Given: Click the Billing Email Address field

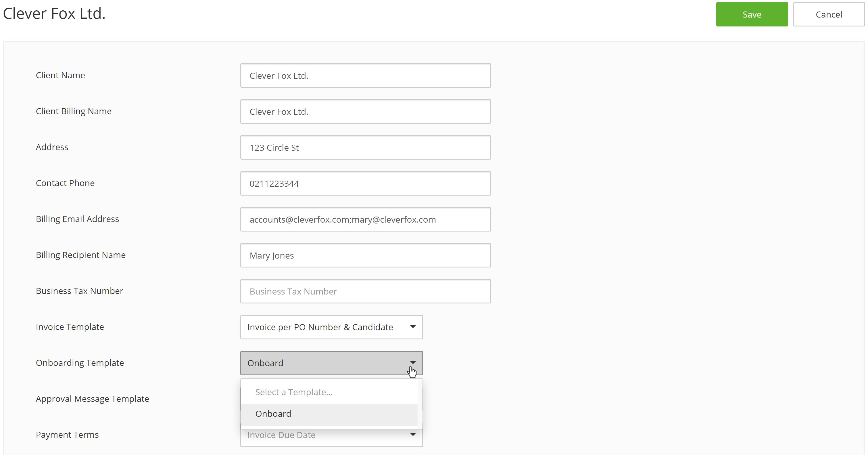Looking at the screenshot, I should click(365, 219).
